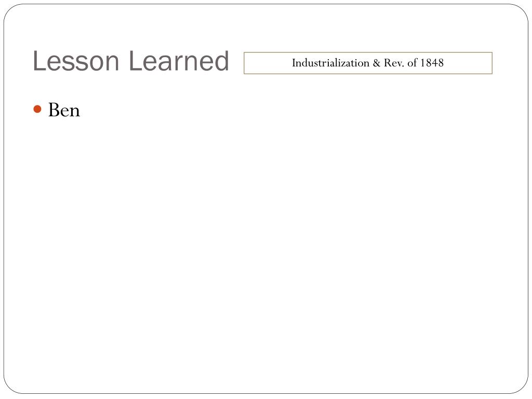The width and height of the screenshot is (532, 399).
Task: Select the 'Ben' bullet text
Action: (64, 110)
